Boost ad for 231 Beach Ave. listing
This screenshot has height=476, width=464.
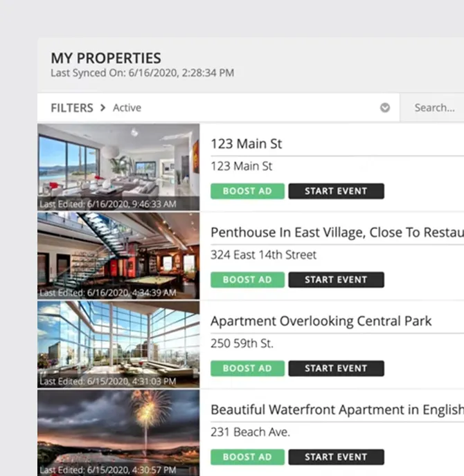click(x=247, y=457)
